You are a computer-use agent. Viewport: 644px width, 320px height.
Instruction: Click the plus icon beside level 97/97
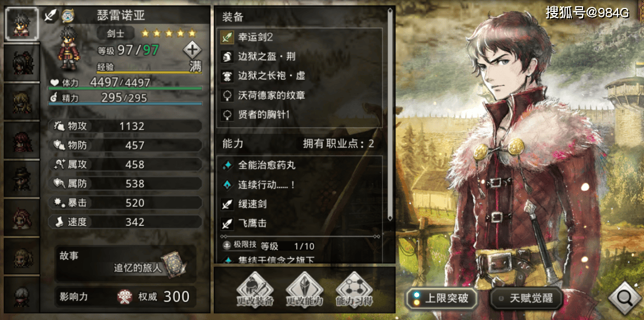[192, 50]
